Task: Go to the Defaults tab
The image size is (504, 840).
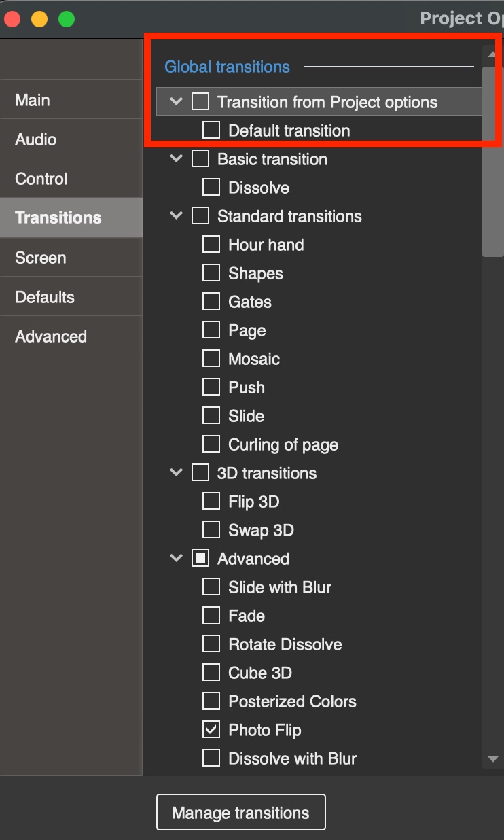Action: (45, 297)
